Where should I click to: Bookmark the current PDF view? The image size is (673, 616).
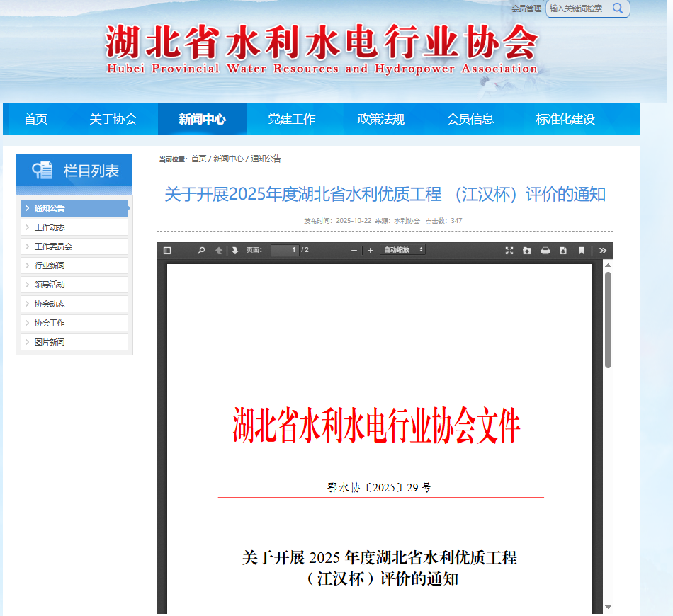[x=582, y=250]
